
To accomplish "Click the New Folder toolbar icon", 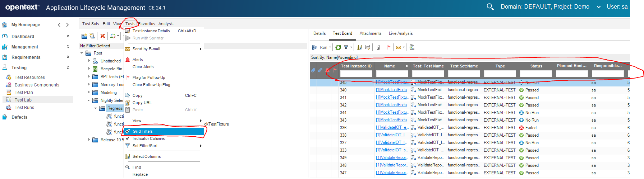I will coord(84,36).
